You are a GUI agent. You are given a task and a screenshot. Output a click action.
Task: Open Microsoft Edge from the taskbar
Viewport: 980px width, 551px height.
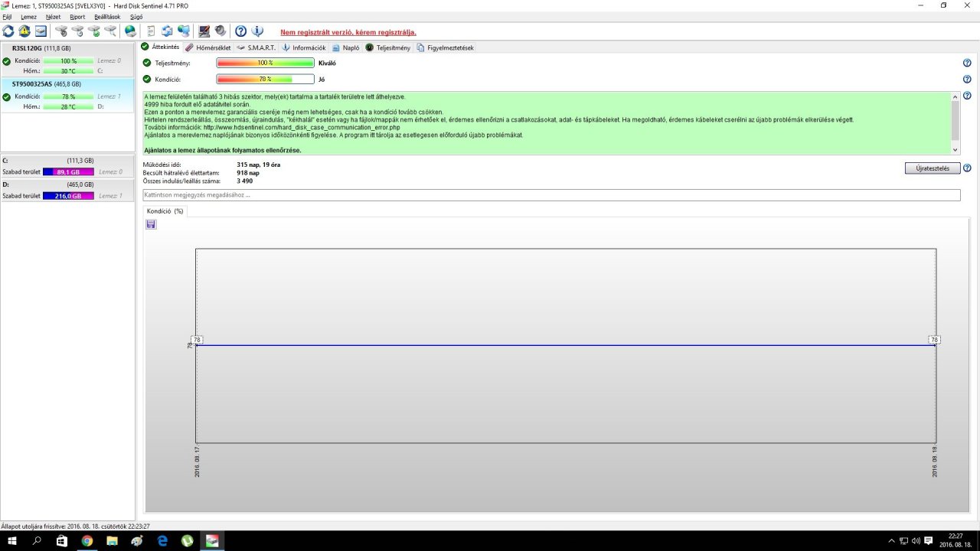162,541
